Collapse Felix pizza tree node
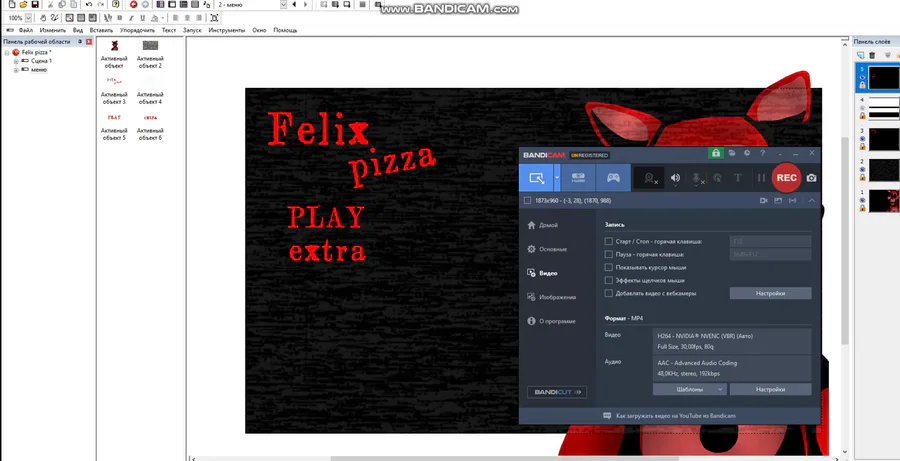900x461 pixels. coord(7,52)
